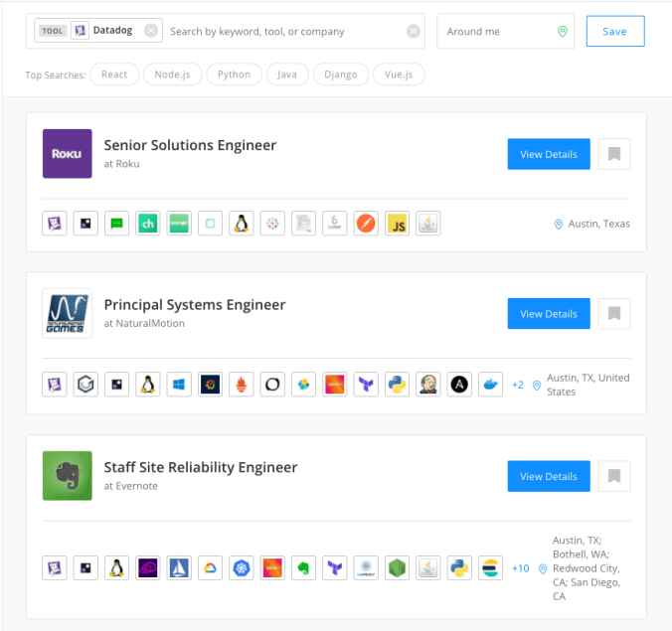Use current location pin in Around me field

[563, 31]
